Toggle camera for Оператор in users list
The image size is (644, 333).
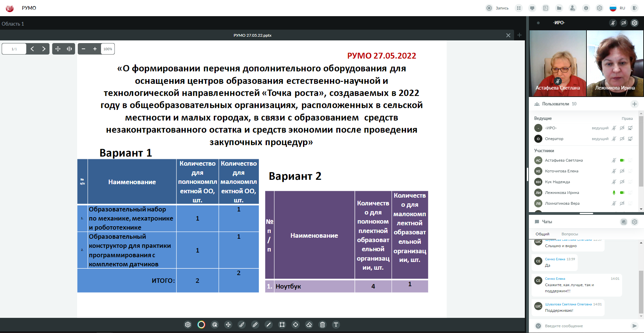(622, 139)
